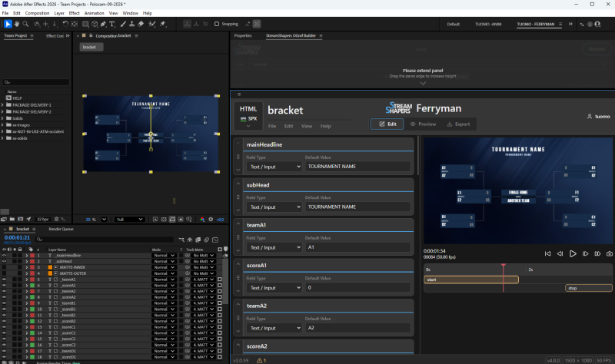Open channel RGB color icon in viewer footer
This screenshot has width=615, height=364.
[202, 220]
